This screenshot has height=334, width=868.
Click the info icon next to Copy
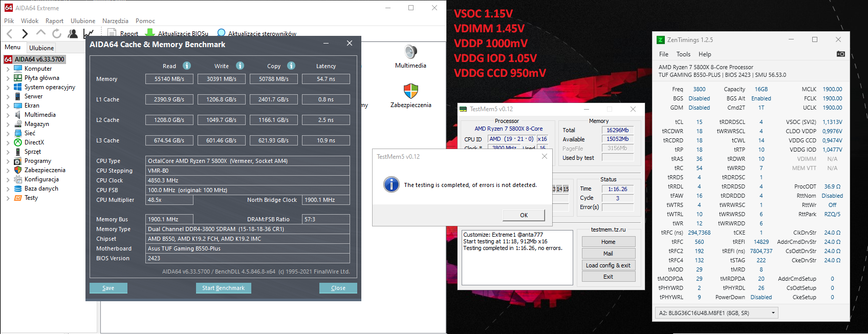(291, 66)
